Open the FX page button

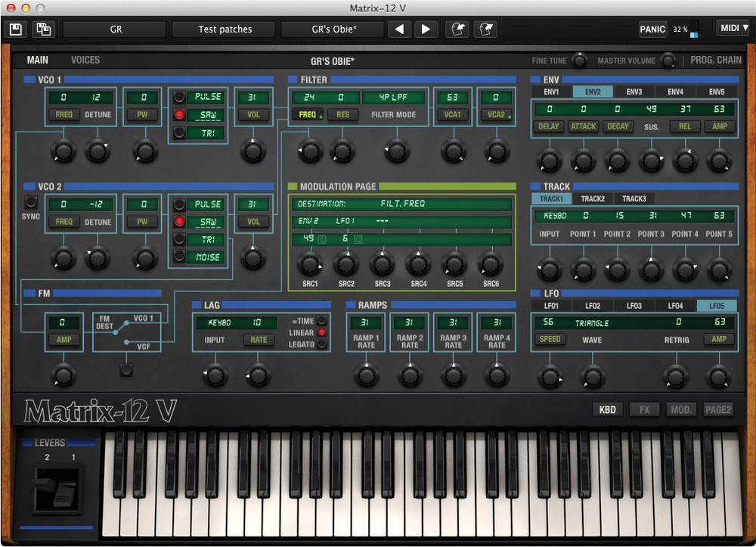644,409
